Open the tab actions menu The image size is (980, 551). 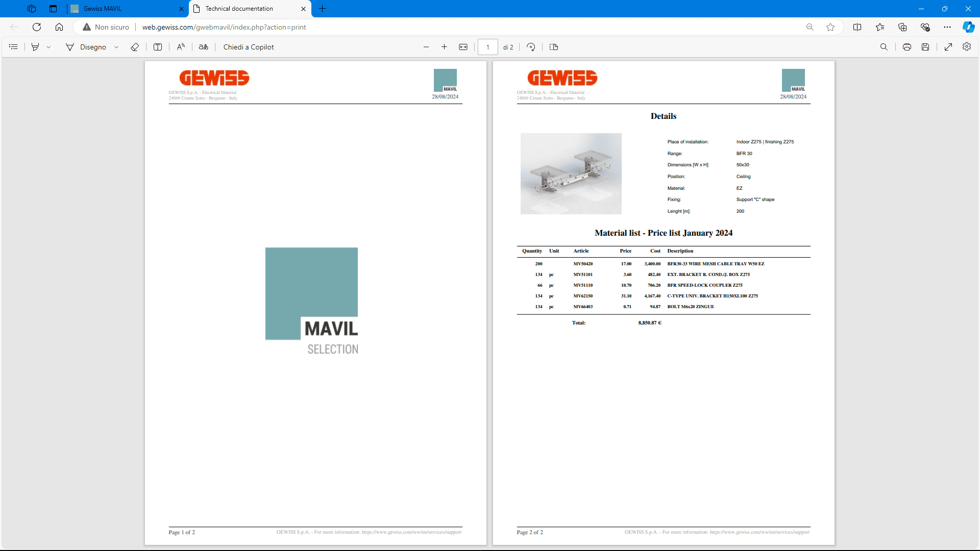pos(53,9)
